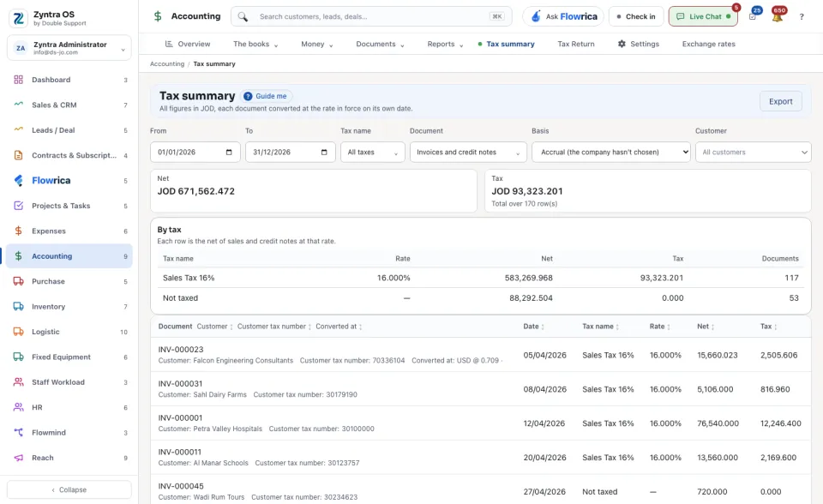Open help question mark icon
The height and width of the screenshot is (504, 823).
point(802,17)
